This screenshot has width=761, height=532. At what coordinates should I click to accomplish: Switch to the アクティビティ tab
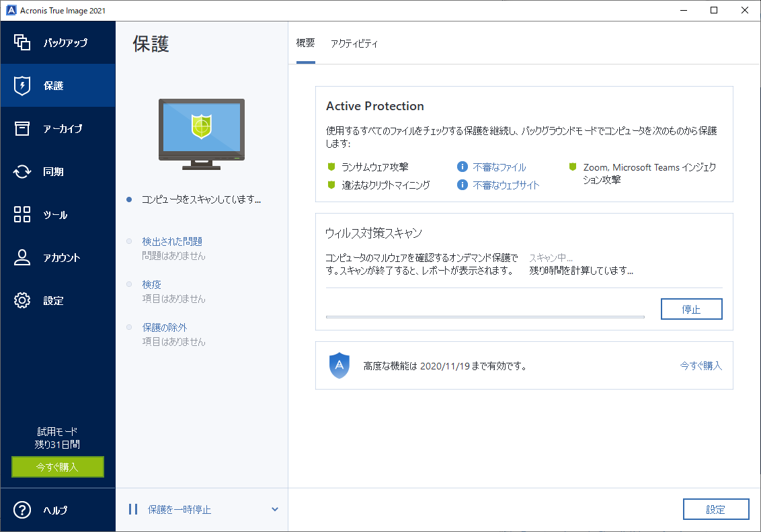(354, 43)
